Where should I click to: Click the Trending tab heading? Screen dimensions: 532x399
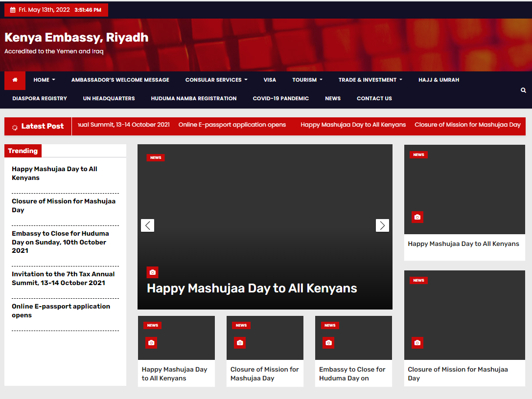[x=23, y=151]
